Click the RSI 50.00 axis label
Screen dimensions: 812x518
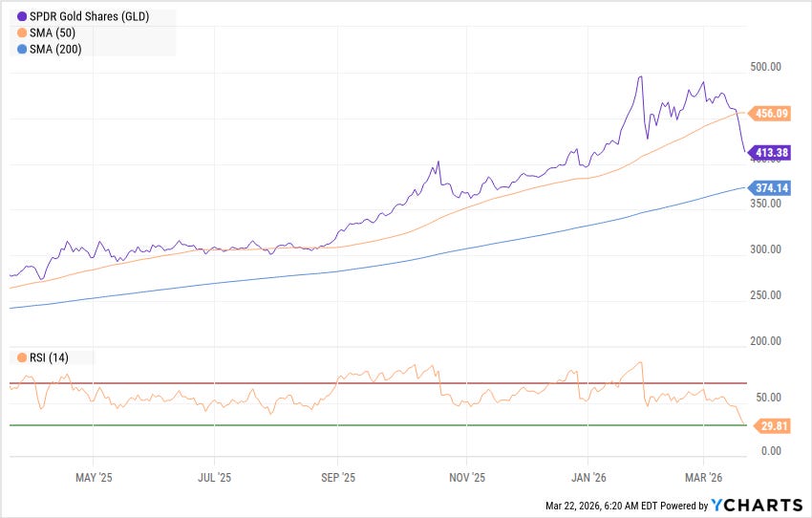click(768, 398)
